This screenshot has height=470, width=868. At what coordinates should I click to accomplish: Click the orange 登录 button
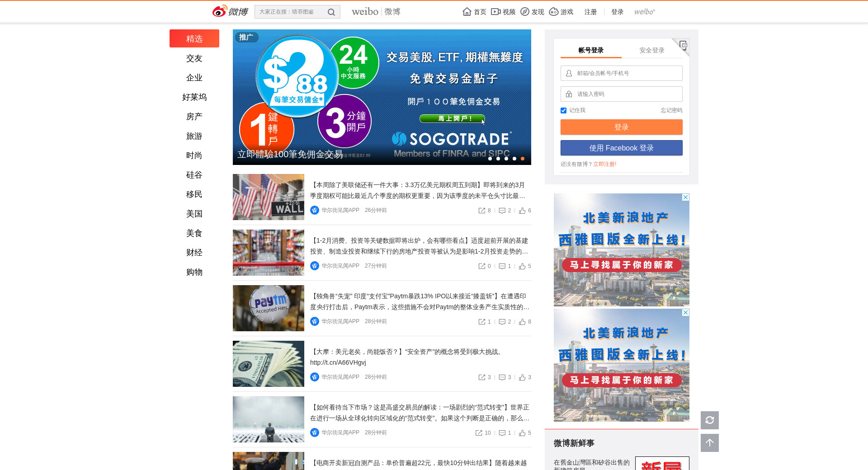click(x=622, y=127)
